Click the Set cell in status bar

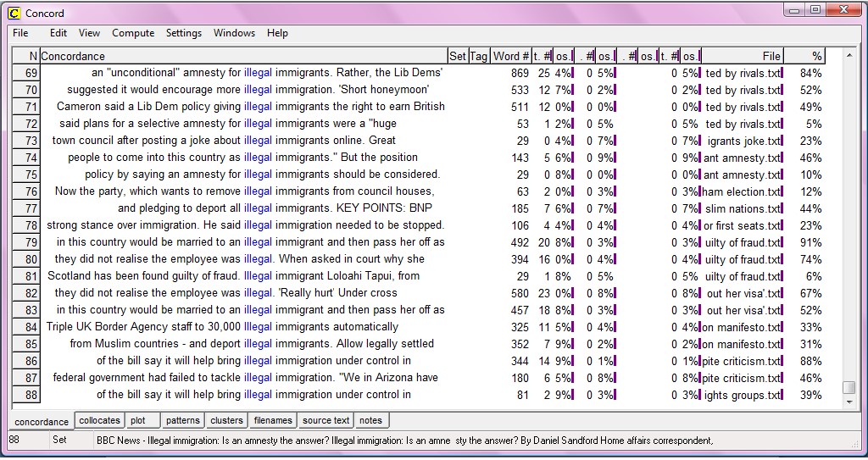(59, 440)
